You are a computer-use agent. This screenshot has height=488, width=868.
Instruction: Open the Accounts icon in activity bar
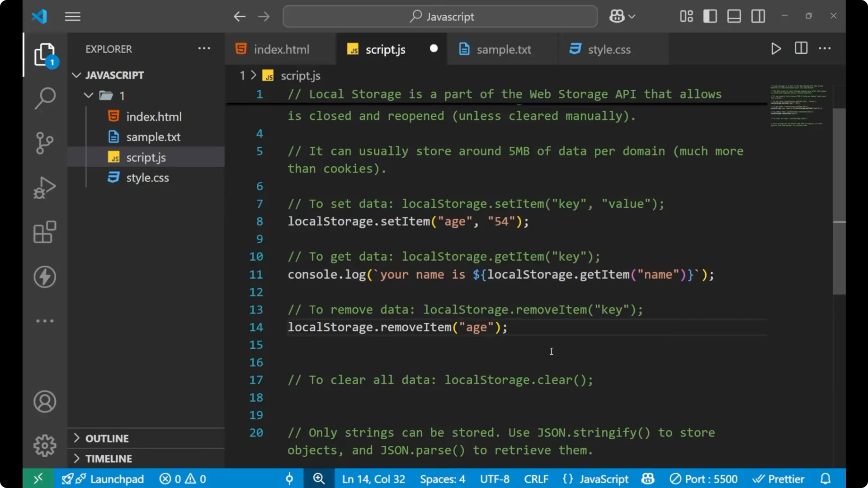pos(44,402)
